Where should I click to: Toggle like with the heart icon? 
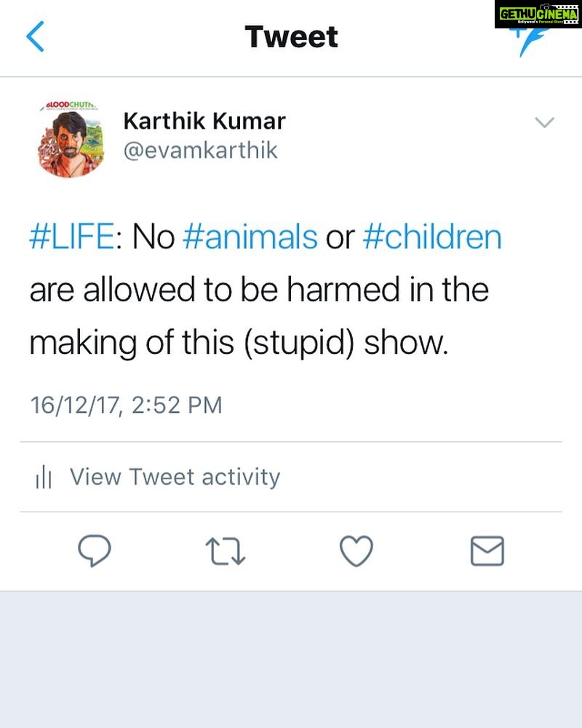point(356,551)
